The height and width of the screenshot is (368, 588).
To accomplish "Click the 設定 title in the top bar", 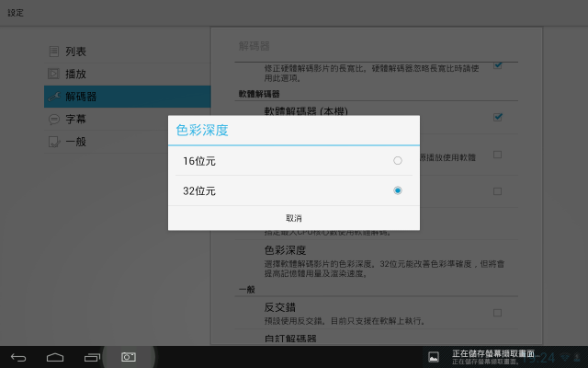I will 16,13.
